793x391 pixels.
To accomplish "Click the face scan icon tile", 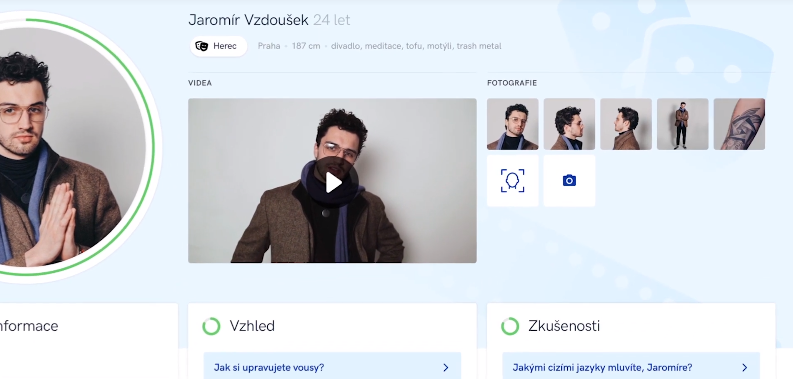I will (512, 181).
